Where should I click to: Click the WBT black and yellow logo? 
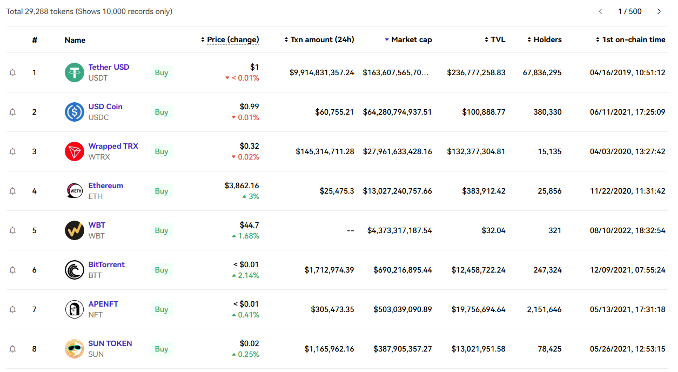(74, 230)
